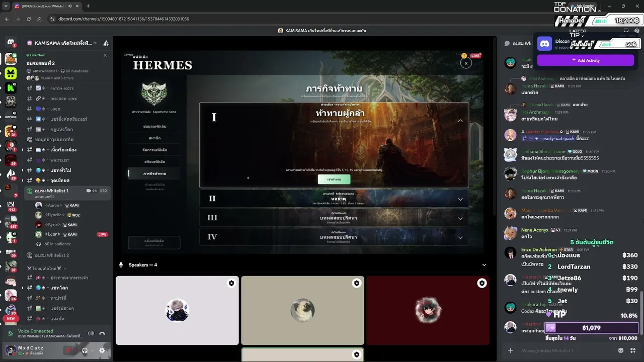Select the ภารกิจท้าทาย menu item
Screen dimensions: 644x362
(x=154, y=173)
